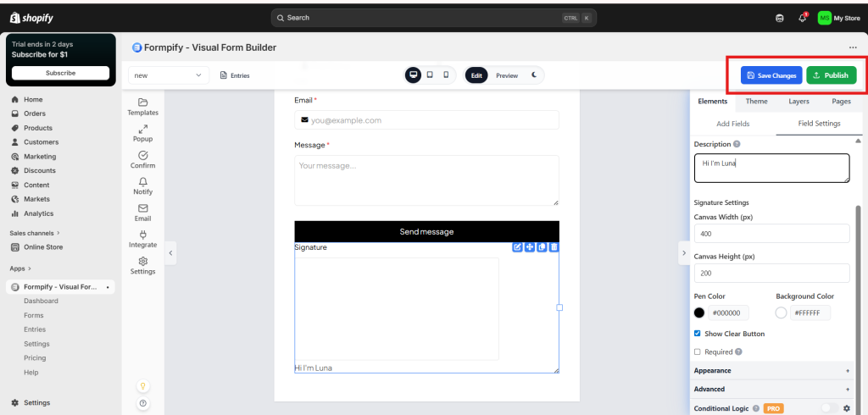Open the Pen Color black swatch

coord(699,313)
